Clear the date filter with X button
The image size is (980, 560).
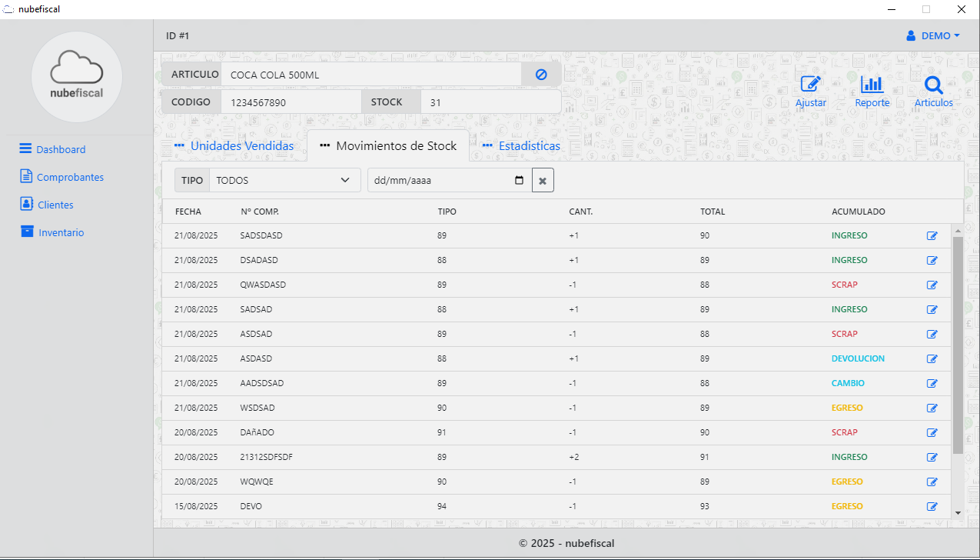coord(543,181)
